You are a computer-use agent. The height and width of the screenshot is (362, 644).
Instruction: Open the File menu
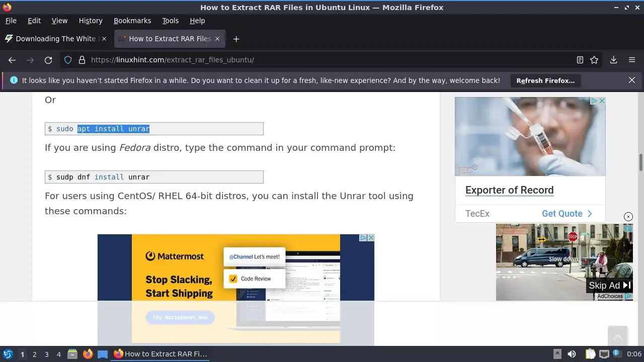[x=11, y=21]
